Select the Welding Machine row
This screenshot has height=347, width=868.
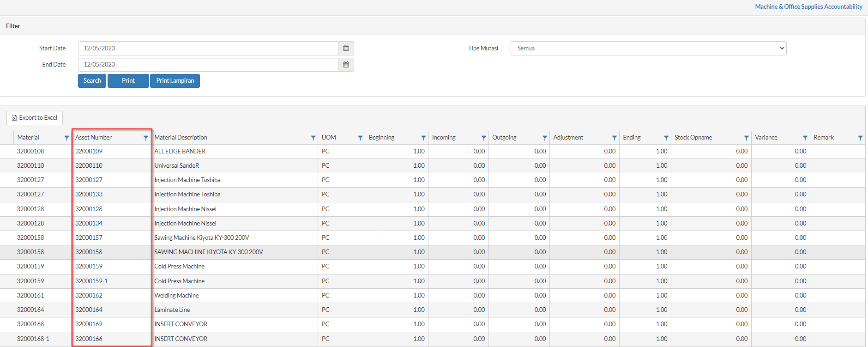click(176, 296)
